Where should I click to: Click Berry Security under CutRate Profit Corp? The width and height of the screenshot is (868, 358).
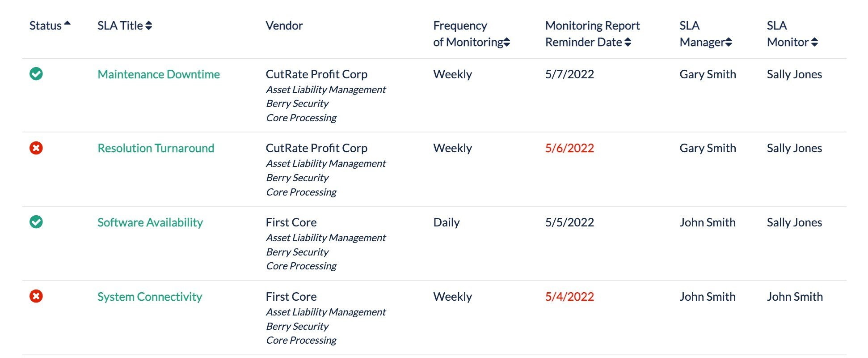pyautogui.click(x=297, y=104)
